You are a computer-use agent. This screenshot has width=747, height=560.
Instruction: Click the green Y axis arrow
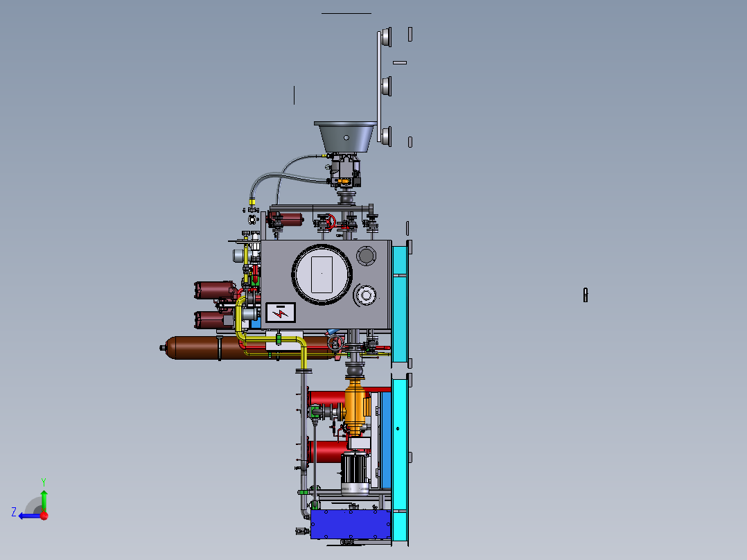[44, 500]
